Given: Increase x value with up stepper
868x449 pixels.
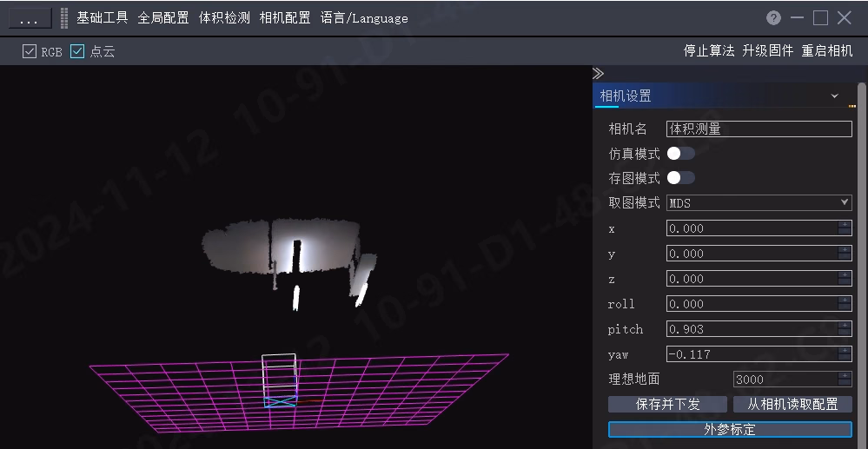Looking at the screenshot, I should pos(845,224).
